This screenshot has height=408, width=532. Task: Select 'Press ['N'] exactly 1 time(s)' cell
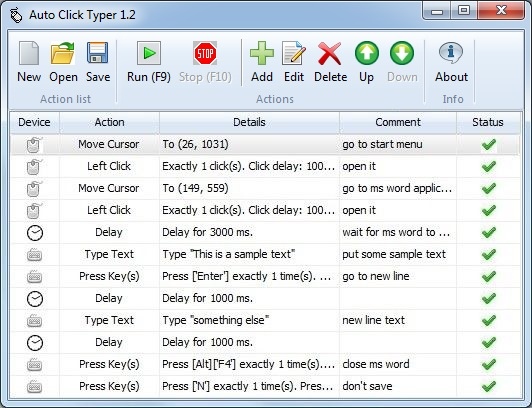click(x=249, y=386)
